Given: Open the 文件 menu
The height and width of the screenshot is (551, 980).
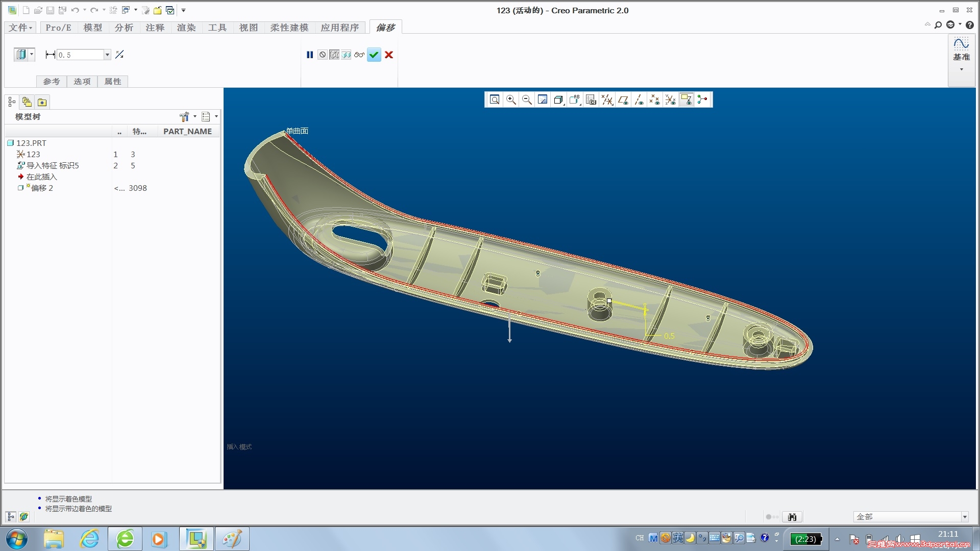Looking at the screenshot, I should point(20,28).
